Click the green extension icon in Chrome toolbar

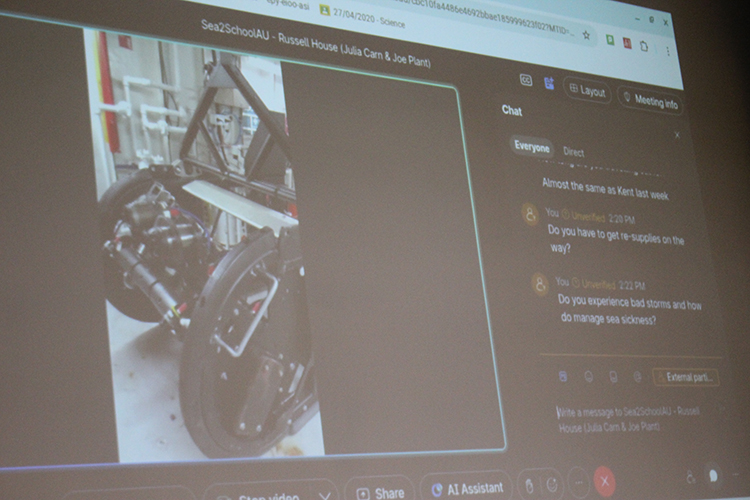pos(608,39)
